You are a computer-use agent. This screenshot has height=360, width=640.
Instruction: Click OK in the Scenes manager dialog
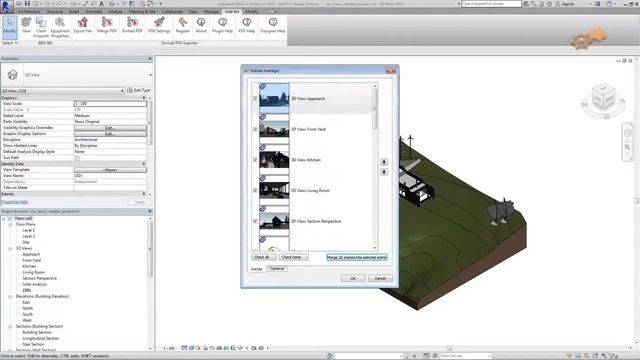click(x=353, y=278)
